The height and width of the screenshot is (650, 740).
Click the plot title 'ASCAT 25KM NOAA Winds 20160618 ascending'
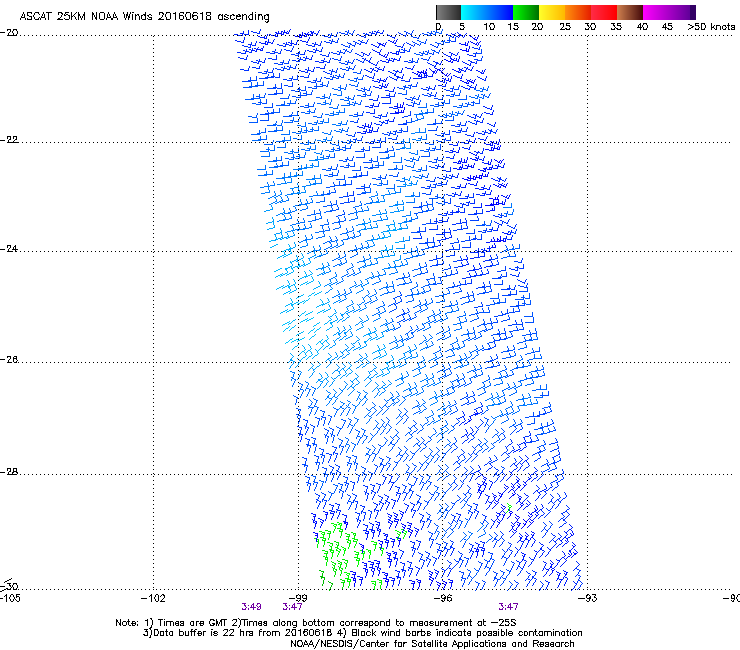[x=144, y=17]
